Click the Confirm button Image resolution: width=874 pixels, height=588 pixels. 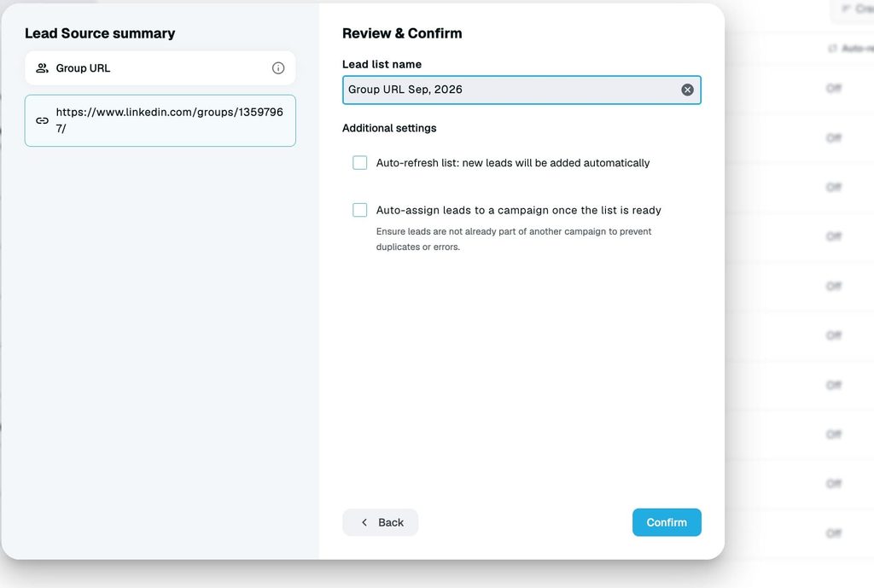tap(667, 522)
